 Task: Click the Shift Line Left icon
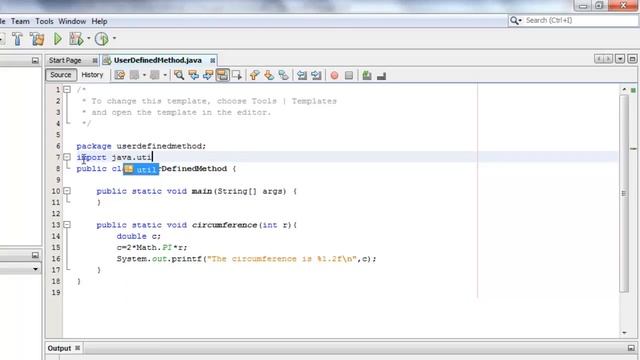(302, 75)
